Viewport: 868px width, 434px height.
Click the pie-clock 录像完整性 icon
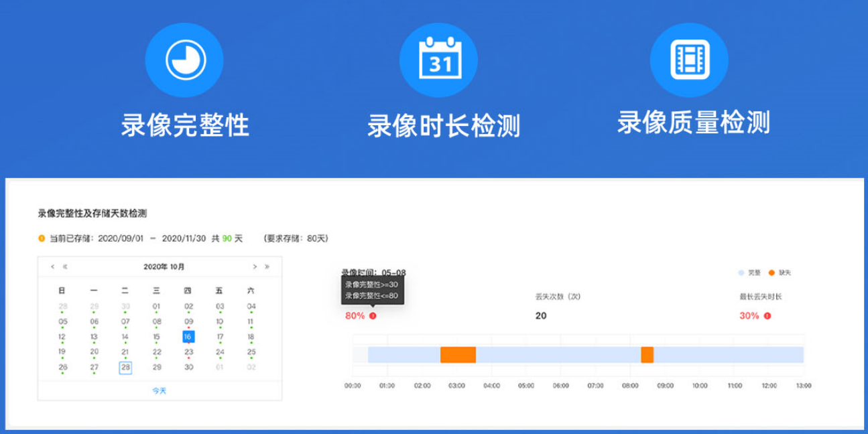point(185,59)
